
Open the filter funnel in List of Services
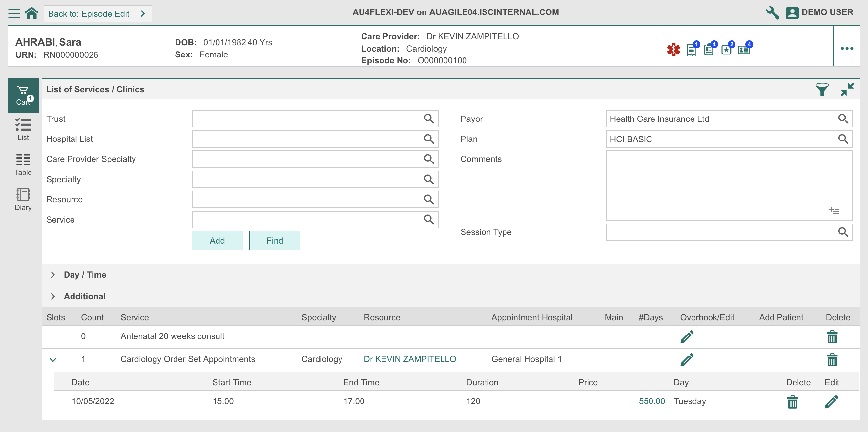pyautogui.click(x=822, y=89)
